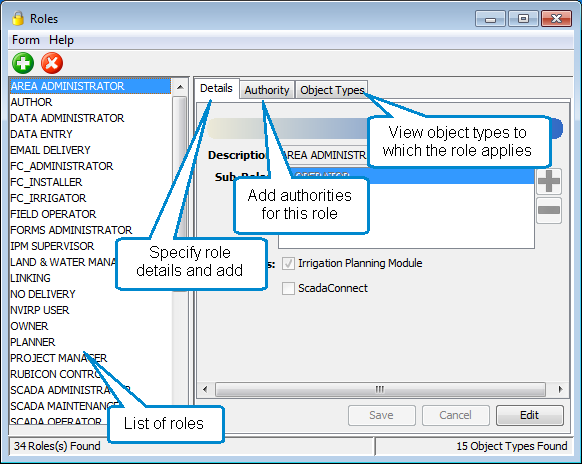Image resolution: width=582 pixels, height=464 pixels.
Task: Click the lock icon in title bar
Action: click(x=18, y=18)
